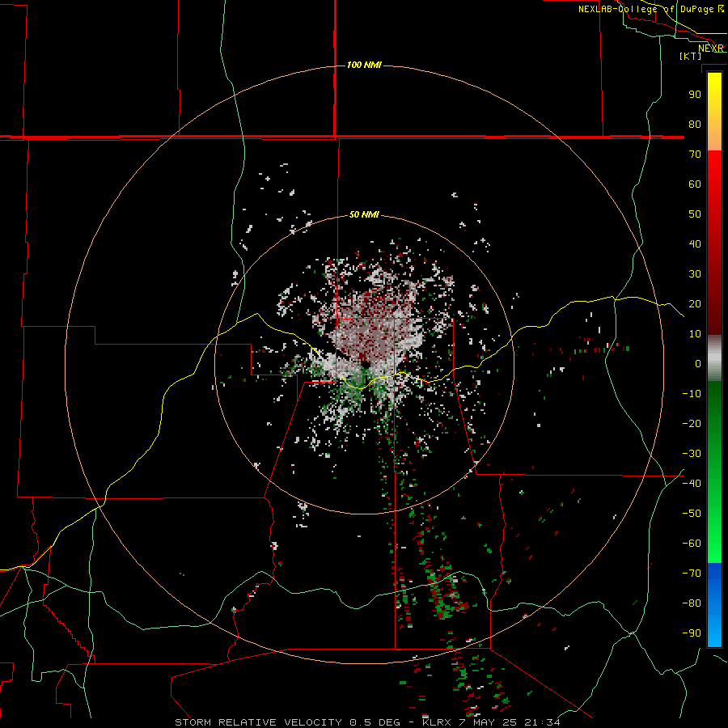Click the -30 value on velocity scale
Viewport: 728px width, 728px height.
[x=692, y=454]
